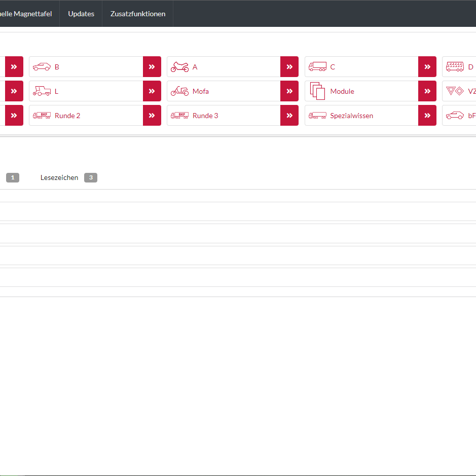Open Runde 2 with its arrow button
This screenshot has height=476, width=476.
point(152,116)
